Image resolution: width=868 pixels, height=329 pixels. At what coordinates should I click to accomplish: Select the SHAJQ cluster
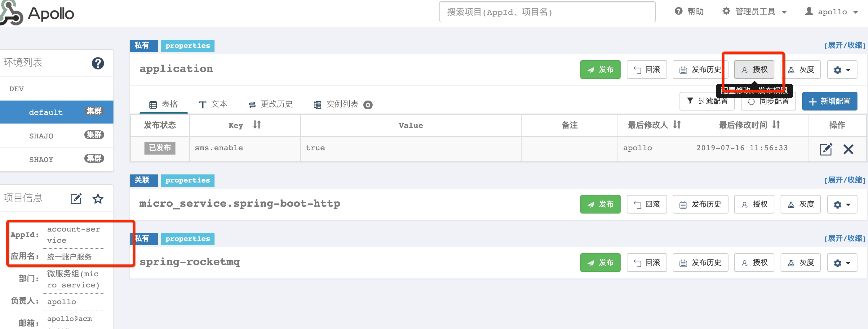(57, 136)
